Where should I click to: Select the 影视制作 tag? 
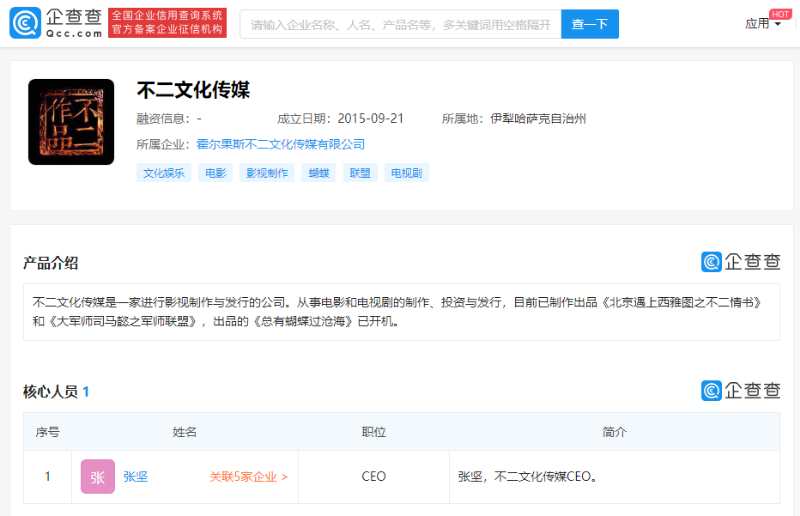(x=266, y=173)
